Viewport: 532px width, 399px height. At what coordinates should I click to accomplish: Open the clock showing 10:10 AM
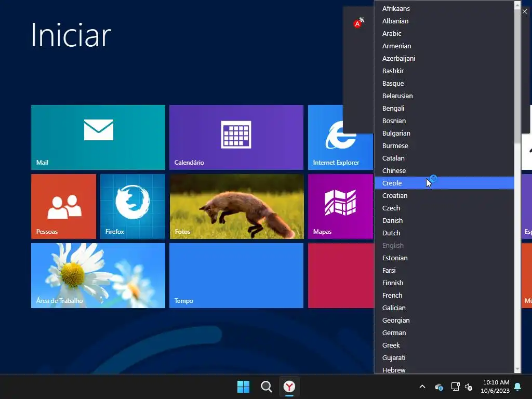pos(495,387)
